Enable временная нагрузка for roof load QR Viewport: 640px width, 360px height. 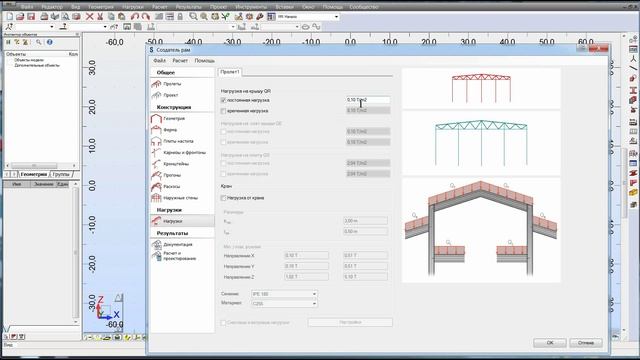(x=223, y=111)
